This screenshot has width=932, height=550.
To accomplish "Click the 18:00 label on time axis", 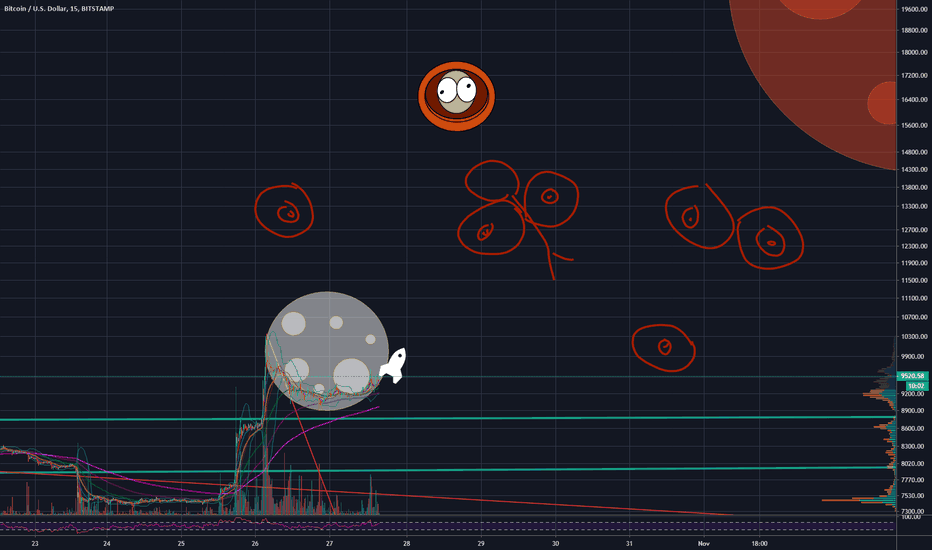I will pos(759,543).
